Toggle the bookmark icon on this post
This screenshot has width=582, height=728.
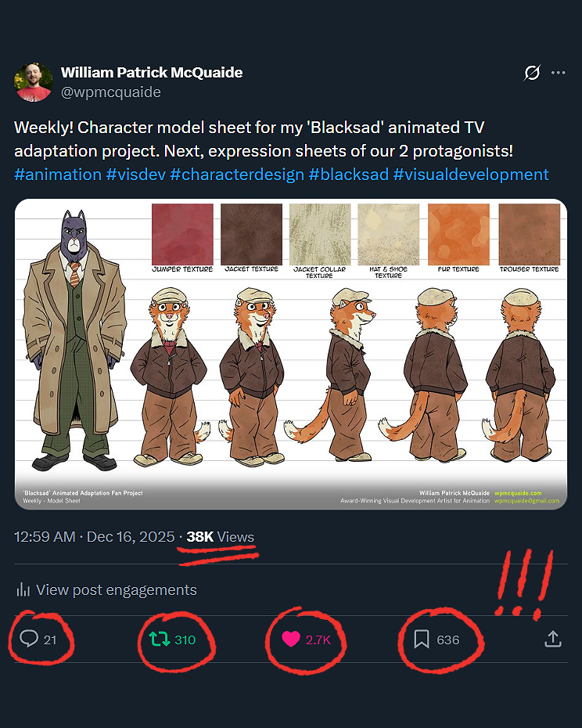[422, 640]
